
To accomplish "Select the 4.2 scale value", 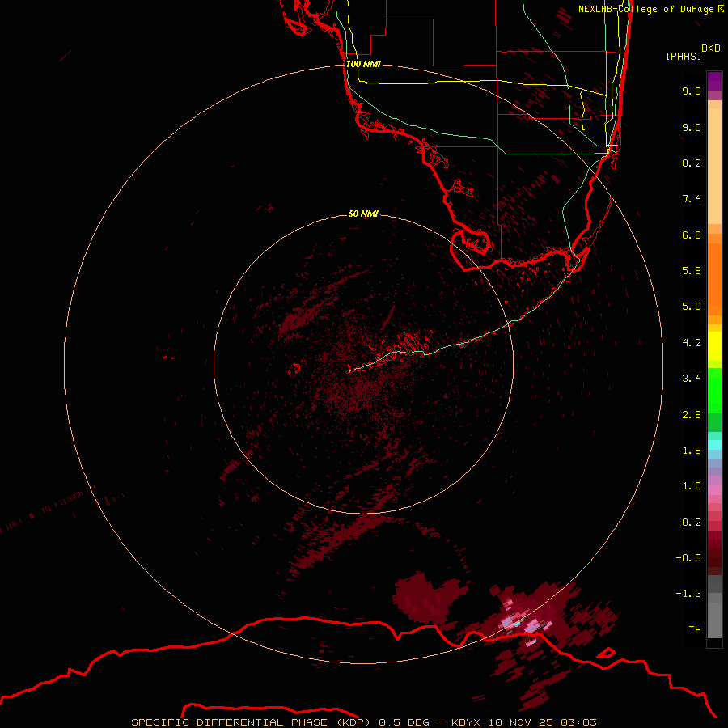I will (x=692, y=343).
